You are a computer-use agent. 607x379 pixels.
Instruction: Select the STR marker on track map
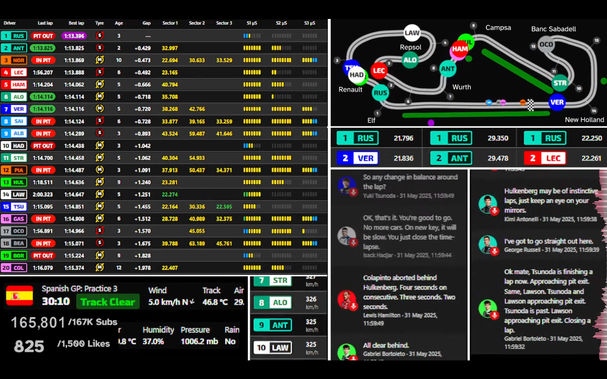[x=560, y=83]
